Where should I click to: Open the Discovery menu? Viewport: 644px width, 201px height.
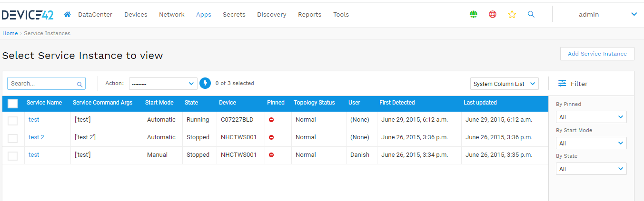coord(271,15)
